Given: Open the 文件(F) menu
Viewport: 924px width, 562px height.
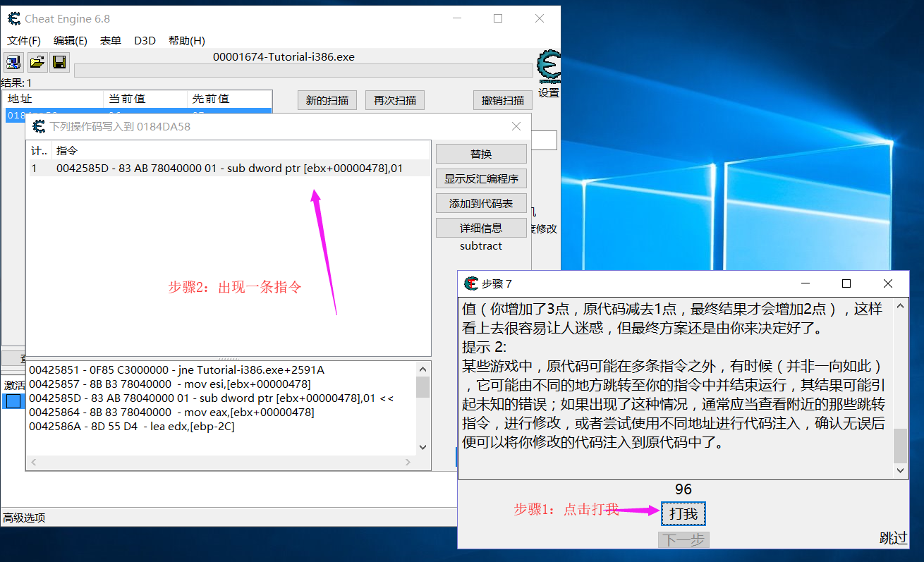Looking at the screenshot, I should point(23,40).
